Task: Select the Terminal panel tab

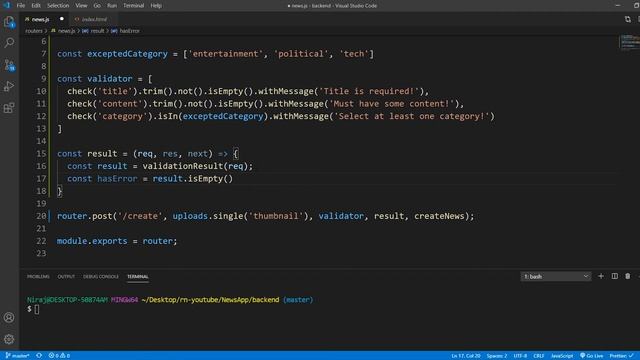Action: pos(138,277)
